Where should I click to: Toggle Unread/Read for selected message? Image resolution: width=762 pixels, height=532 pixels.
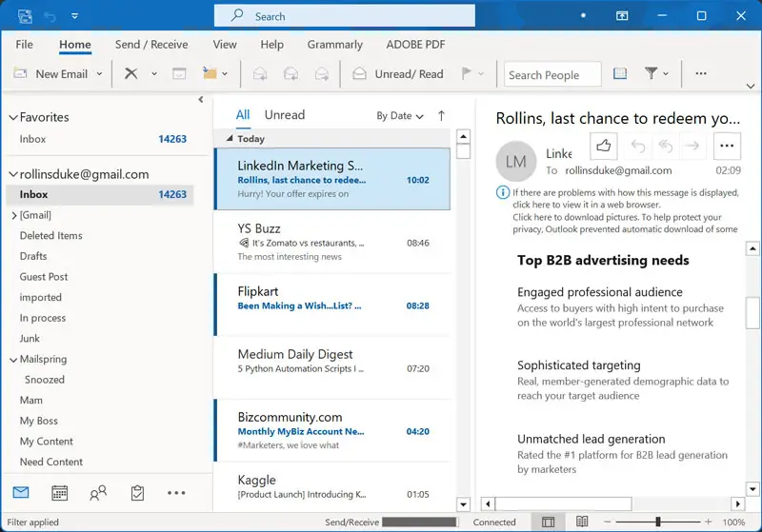(397, 74)
